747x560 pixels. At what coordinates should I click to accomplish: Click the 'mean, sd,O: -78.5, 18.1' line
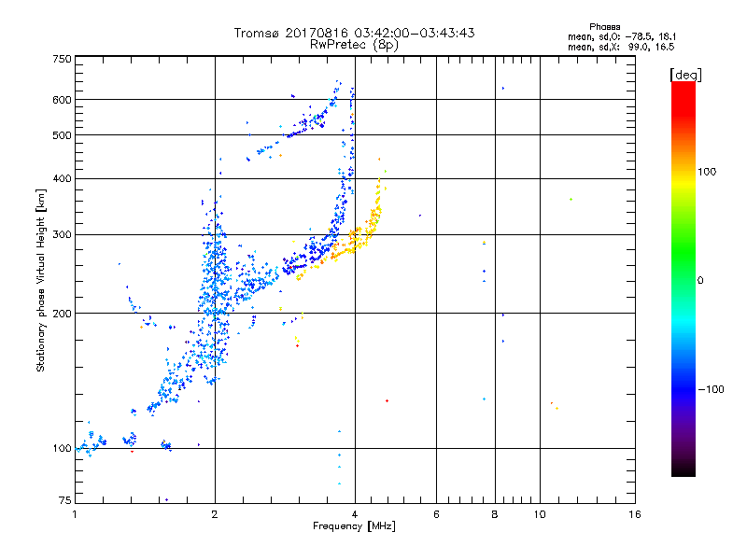(622, 36)
